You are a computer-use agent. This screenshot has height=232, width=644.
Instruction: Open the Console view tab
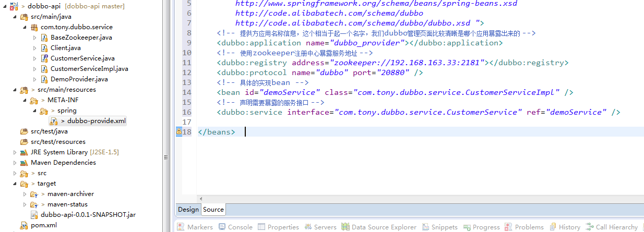[x=235, y=227]
